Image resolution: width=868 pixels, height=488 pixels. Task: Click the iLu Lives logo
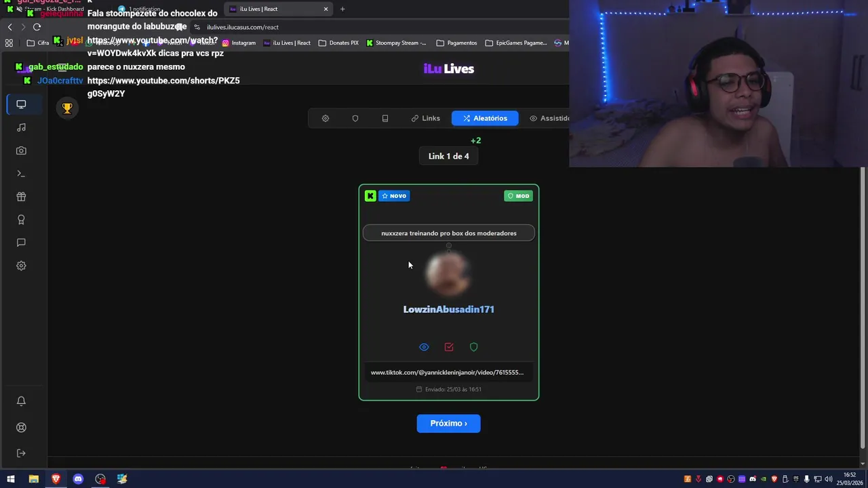pos(449,68)
